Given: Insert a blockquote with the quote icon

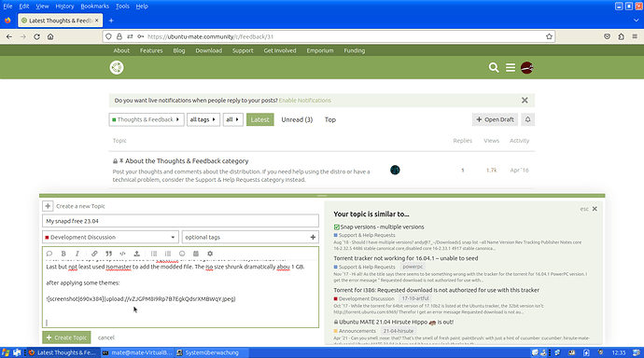Looking at the screenshot, I should pyautogui.click(x=109, y=254).
